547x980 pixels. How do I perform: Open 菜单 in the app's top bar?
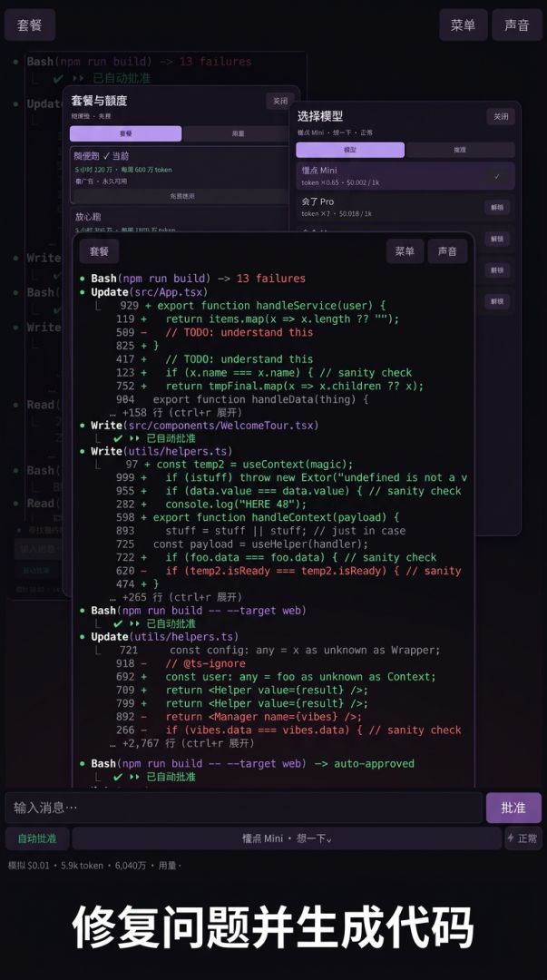464,25
